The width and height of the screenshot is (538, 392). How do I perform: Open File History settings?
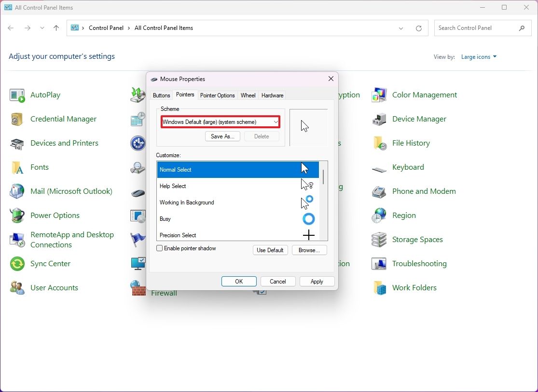pyautogui.click(x=411, y=143)
